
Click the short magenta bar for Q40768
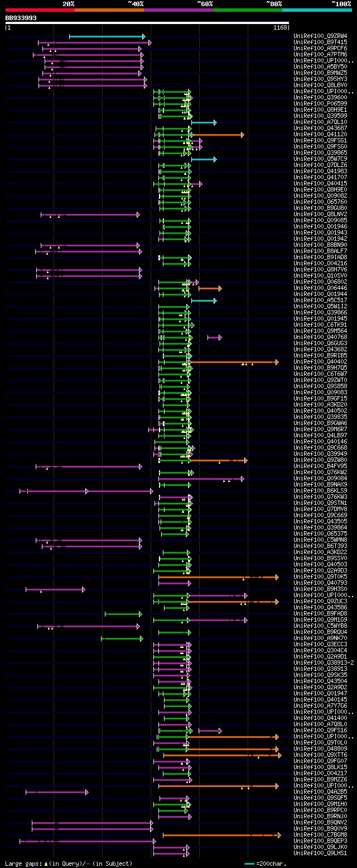[214, 337]
